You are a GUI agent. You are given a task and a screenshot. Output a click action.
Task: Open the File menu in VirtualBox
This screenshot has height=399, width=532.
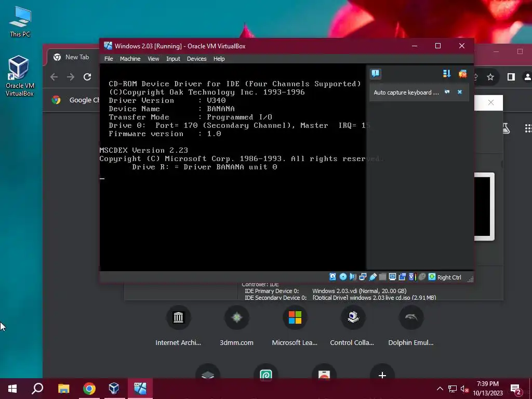click(109, 59)
